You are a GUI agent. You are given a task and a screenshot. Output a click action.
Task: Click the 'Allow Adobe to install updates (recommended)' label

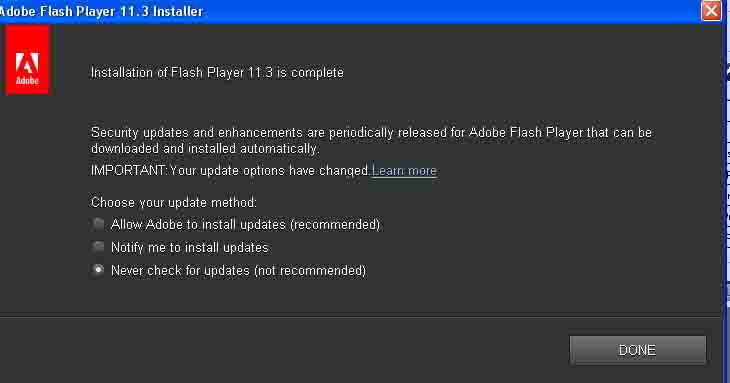(x=245, y=225)
